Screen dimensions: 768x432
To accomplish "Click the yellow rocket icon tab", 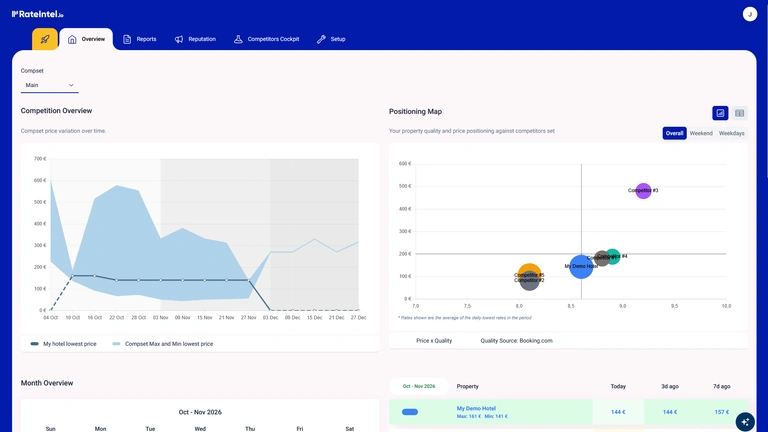I will pyautogui.click(x=45, y=39).
